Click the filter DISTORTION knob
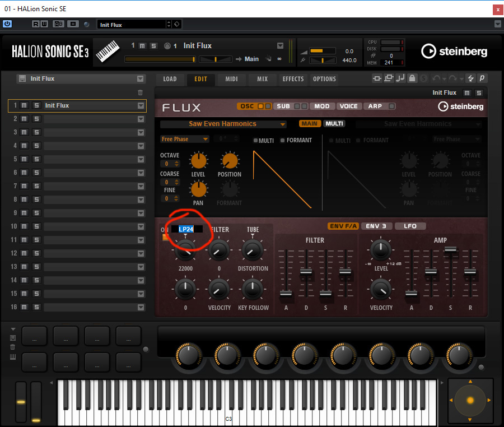This screenshot has width=504, height=427. pos(253,250)
